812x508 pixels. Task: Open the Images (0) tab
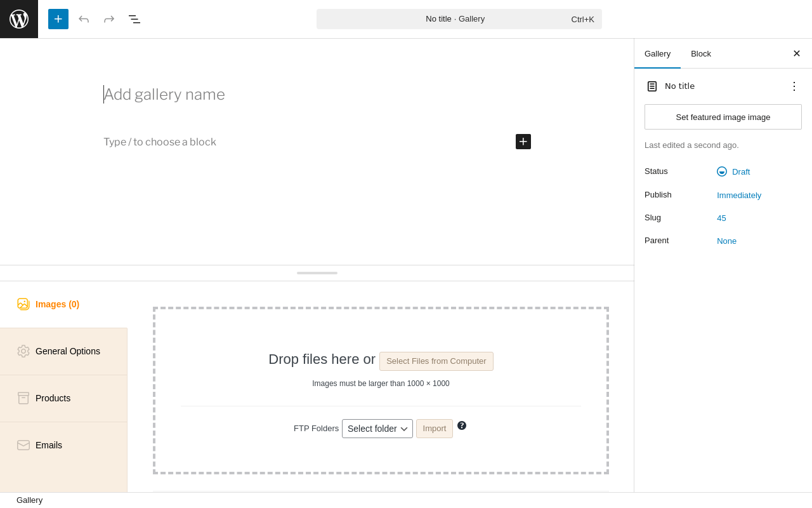coord(63,304)
